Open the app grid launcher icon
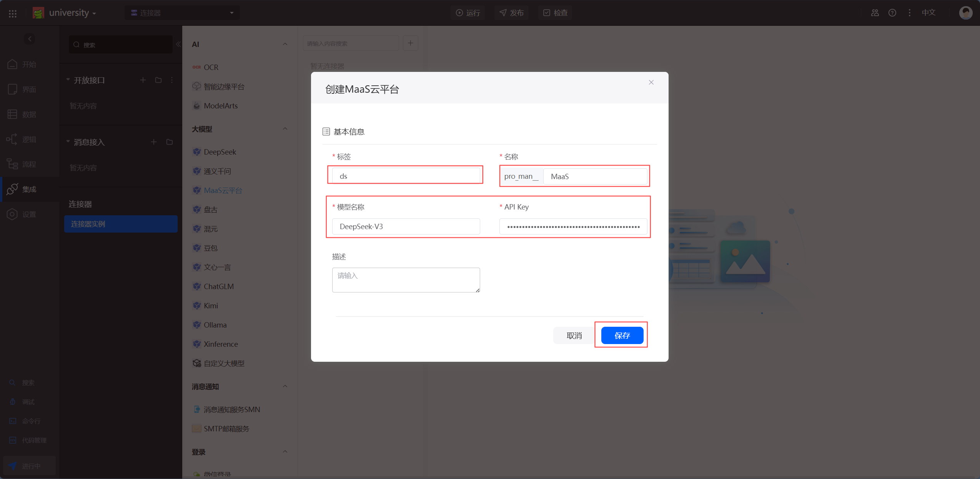980x479 pixels. [13, 13]
